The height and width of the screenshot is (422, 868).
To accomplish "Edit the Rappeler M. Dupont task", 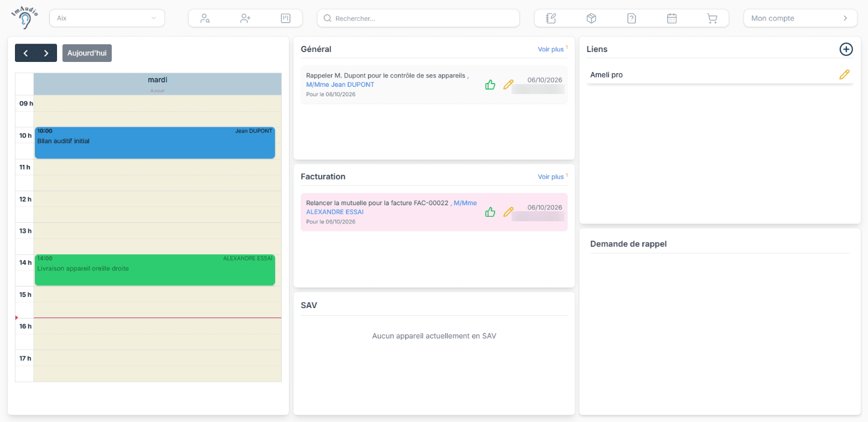I will (x=508, y=85).
